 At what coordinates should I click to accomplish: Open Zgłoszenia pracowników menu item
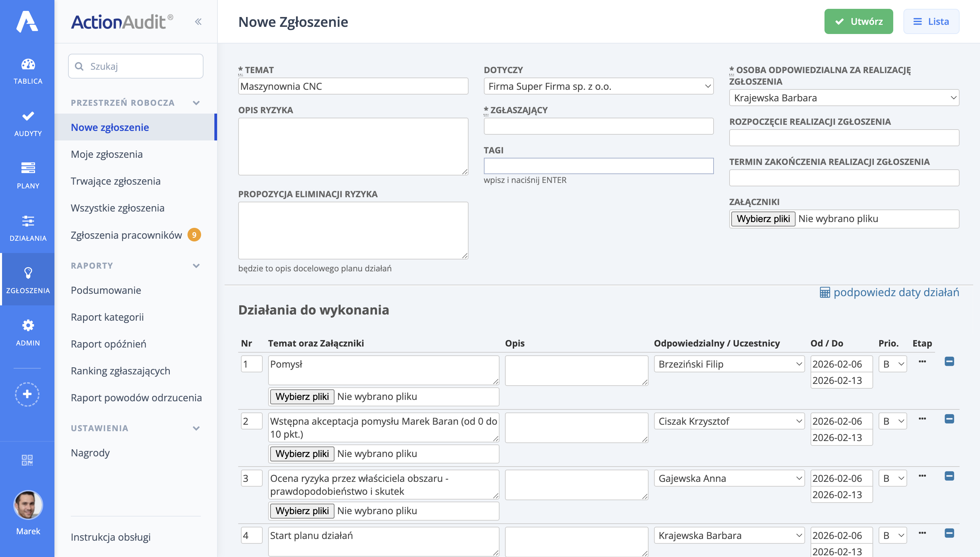tap(126, 235)
